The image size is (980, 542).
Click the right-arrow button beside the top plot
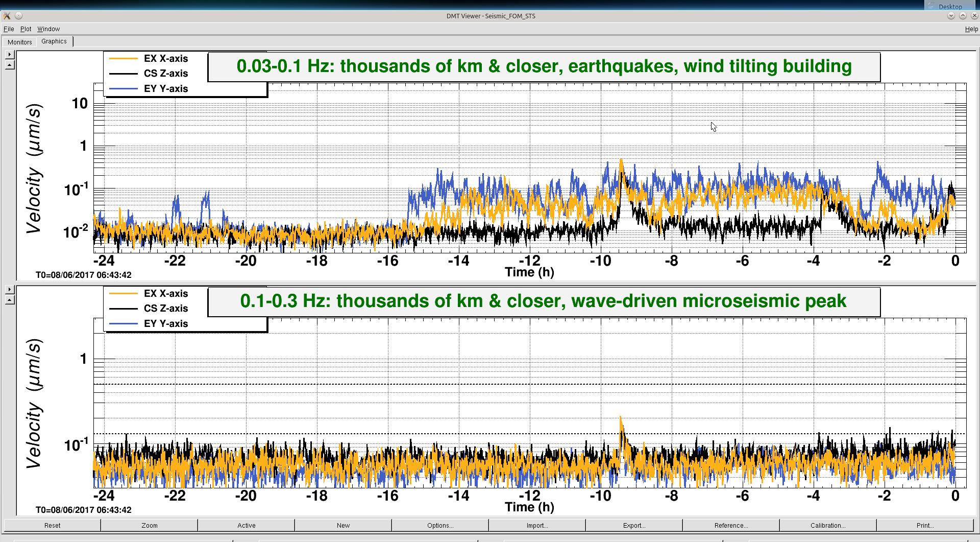10,54
